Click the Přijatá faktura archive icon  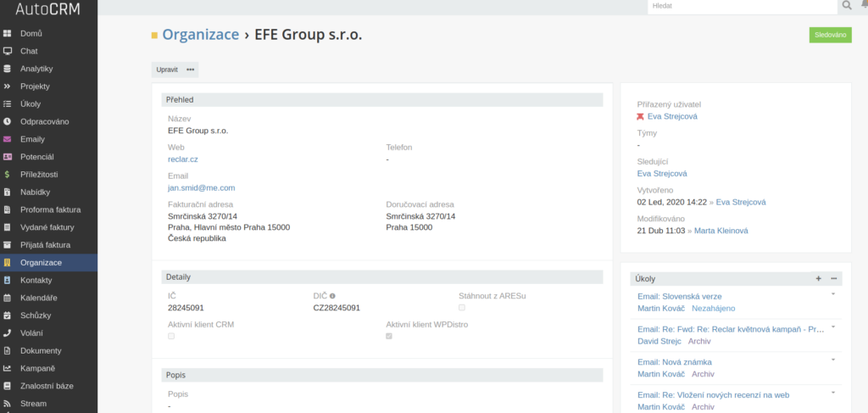point(7,245)
